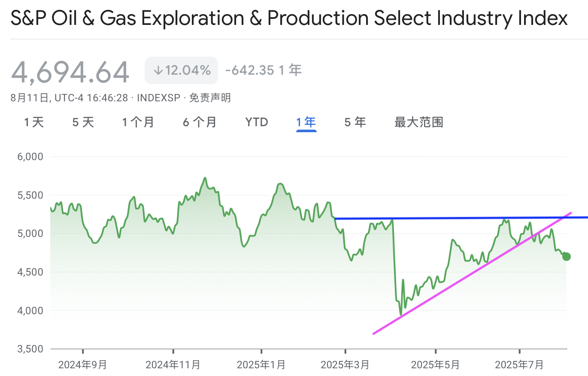Show 最大范围 chart range
588x376 pixels.
(419, 123)
